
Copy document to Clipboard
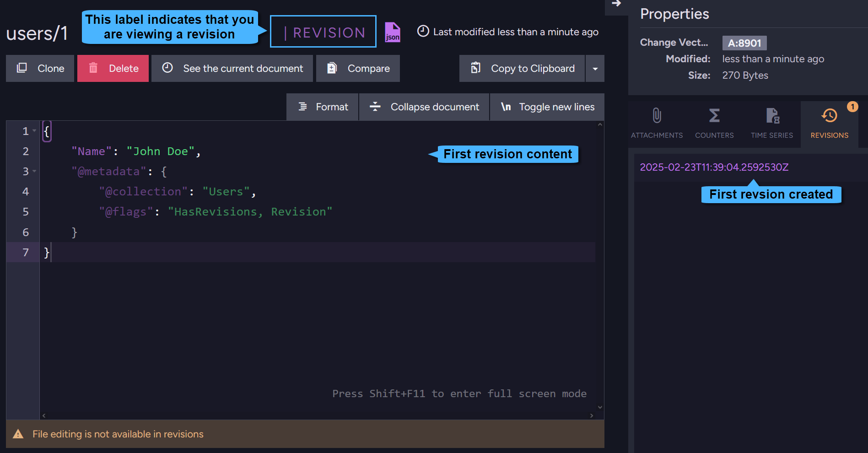(522, 69)
